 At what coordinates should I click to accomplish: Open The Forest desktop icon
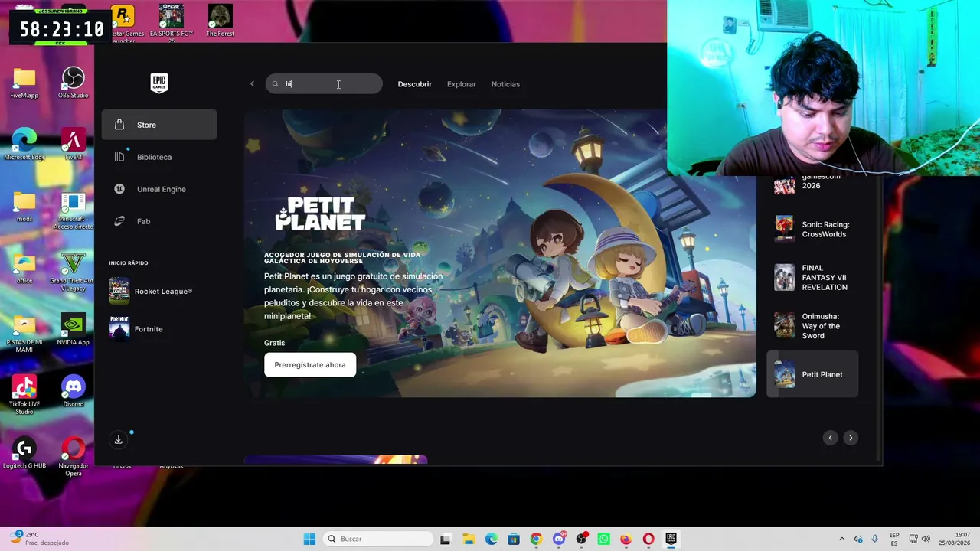coord(220,21)
